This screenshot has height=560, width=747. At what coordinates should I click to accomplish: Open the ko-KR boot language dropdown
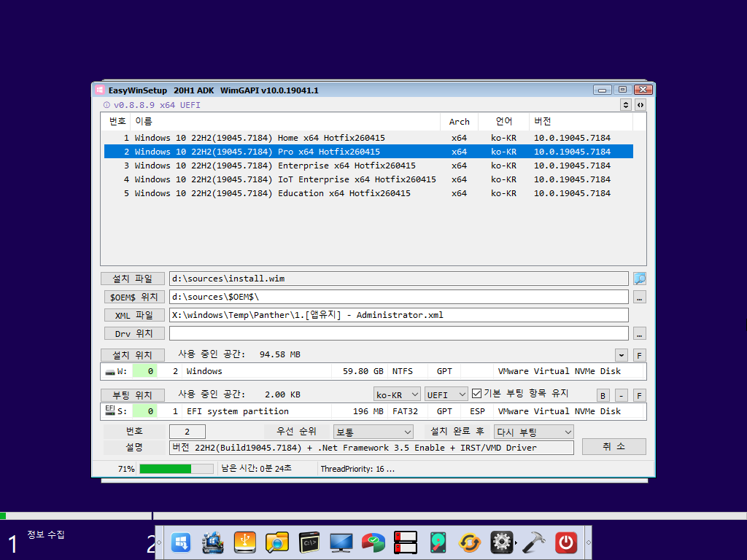[x=397, y=394]
